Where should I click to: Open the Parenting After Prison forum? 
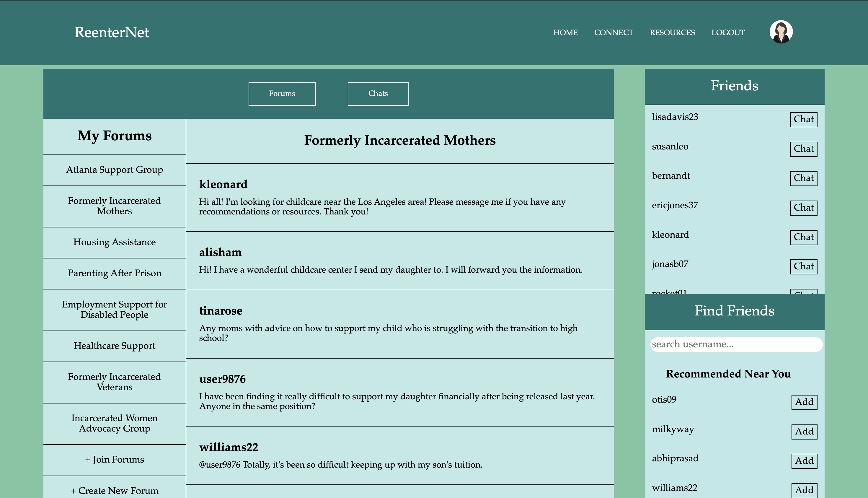pos(115,273)
